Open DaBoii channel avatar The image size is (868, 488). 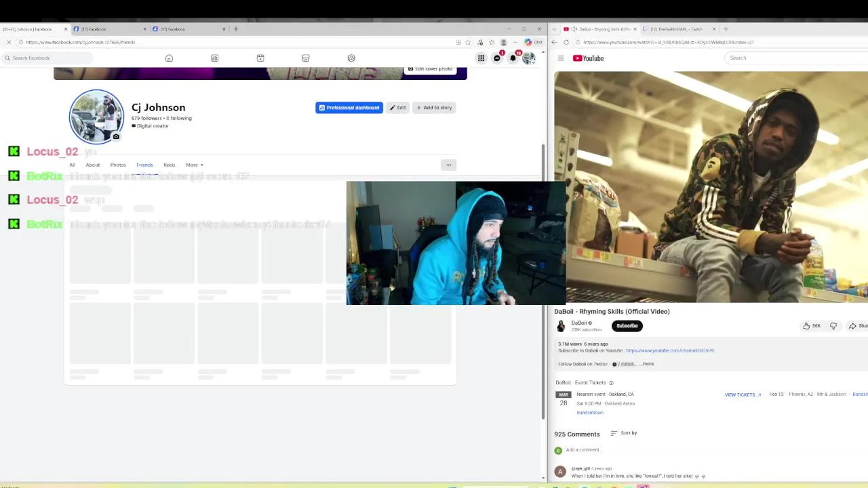click(561, 326)
